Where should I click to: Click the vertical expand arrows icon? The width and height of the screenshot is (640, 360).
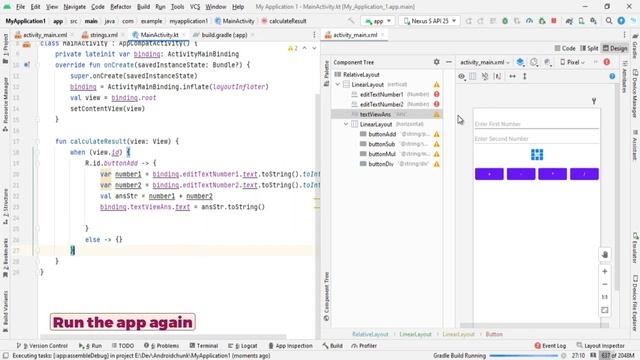click(524, 76)
